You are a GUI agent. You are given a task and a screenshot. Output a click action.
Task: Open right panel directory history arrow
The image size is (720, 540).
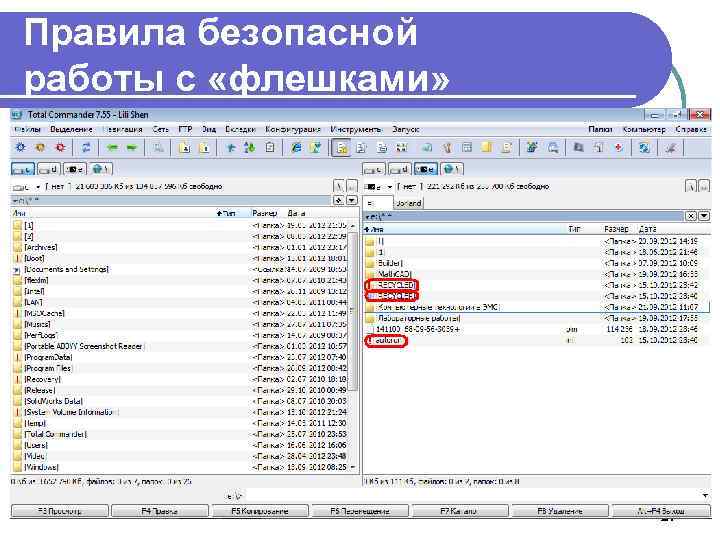pyautogui.click(x=703, y=216)
